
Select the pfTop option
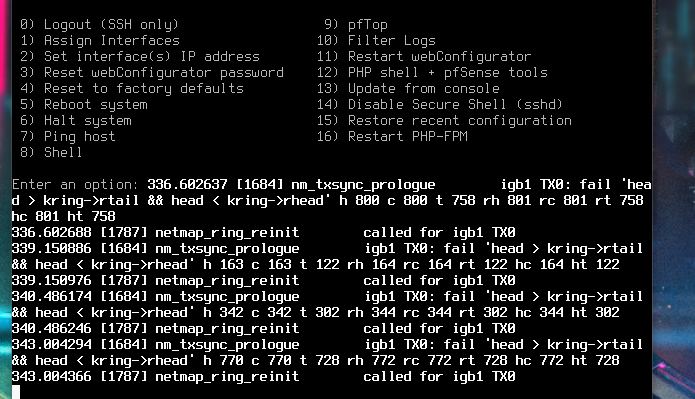tap(356, 25)
